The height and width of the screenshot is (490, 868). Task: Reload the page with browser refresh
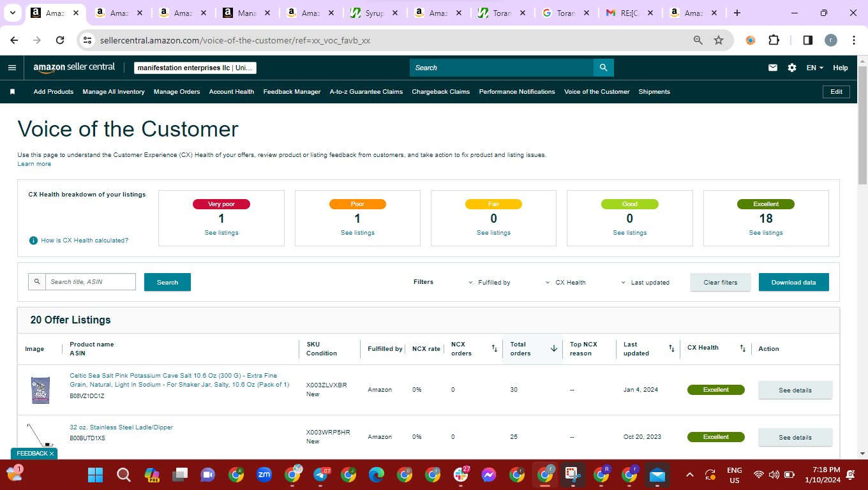[x=60, y=40]
